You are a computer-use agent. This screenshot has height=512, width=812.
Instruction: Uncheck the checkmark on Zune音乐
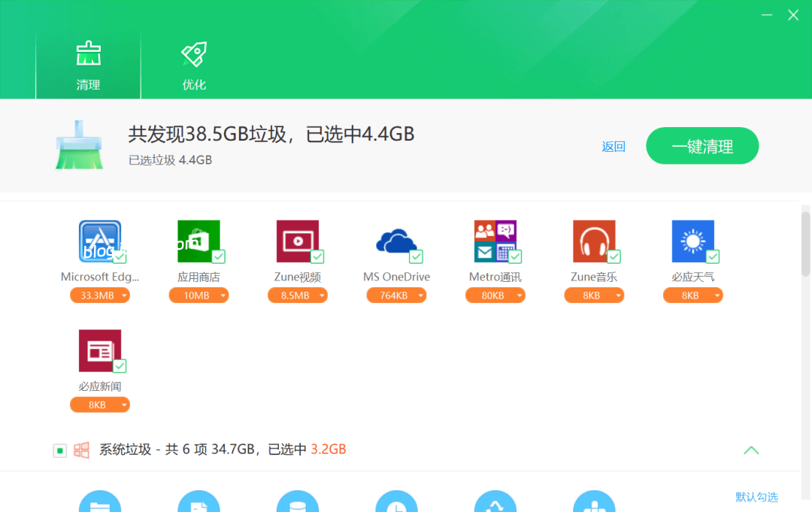614,258
